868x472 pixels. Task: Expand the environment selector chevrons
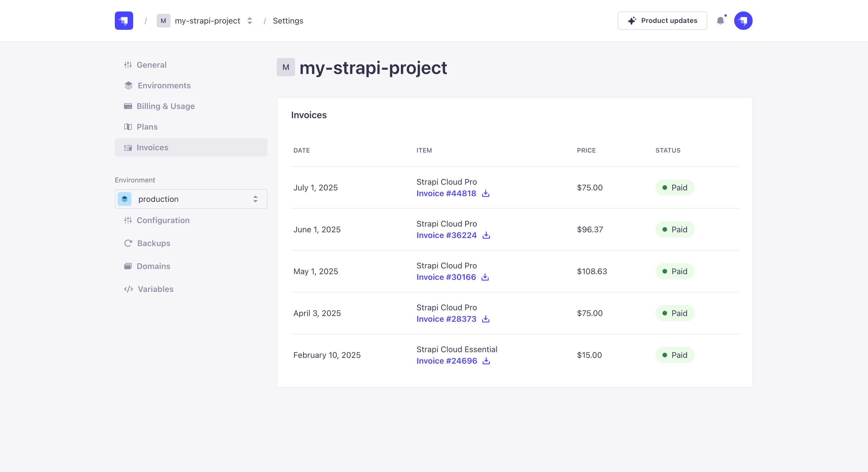pyautogui.click(x=255, y=199)
